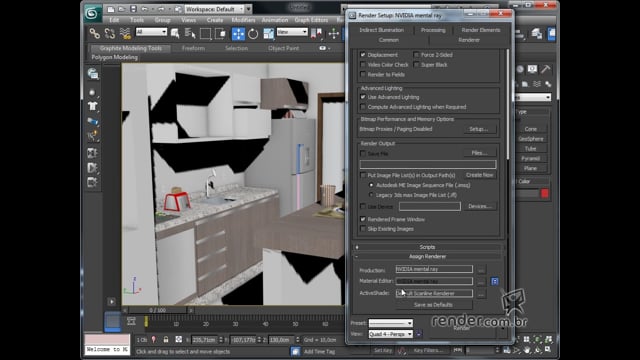Select Legacy 3ds max Image File List option

371,195
